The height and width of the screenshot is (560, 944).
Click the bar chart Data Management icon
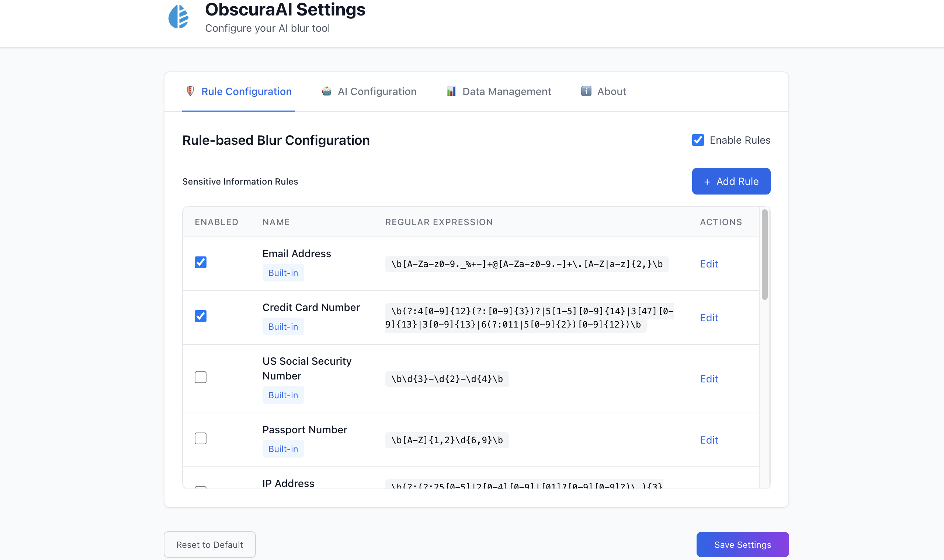tap(451, 91)
